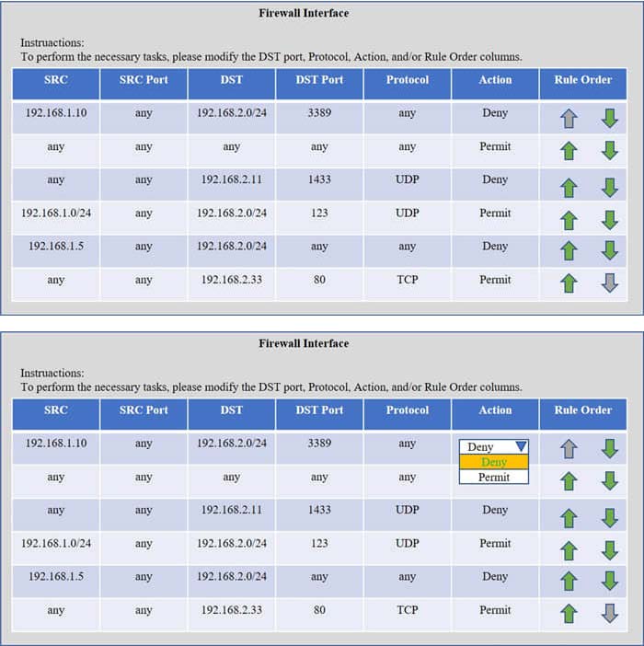Open Action Deny cell for port 1433, upper table
The image size is (644, 646).
495,179
